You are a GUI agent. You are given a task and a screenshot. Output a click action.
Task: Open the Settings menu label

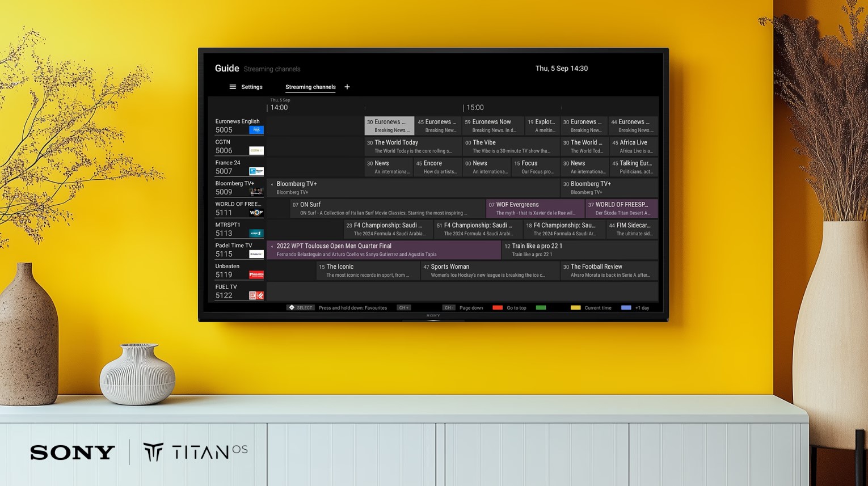point(252,87)
